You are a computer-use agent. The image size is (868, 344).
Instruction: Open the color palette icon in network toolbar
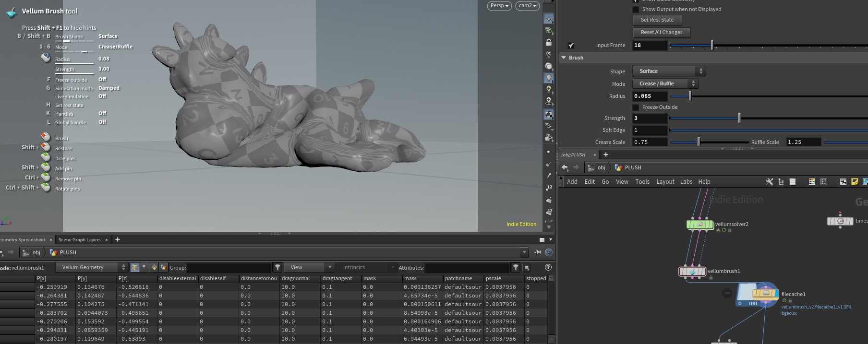[x=812, y=182]
